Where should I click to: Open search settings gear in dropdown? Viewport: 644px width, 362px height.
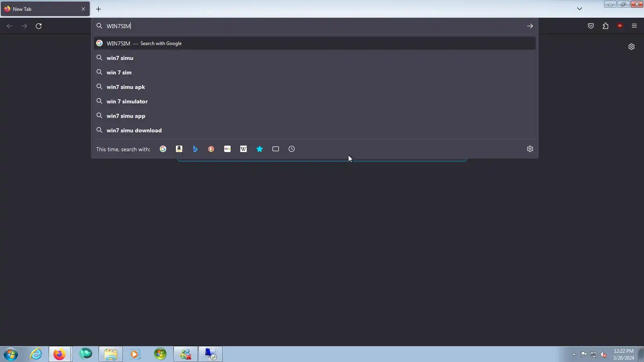(530, 149)
